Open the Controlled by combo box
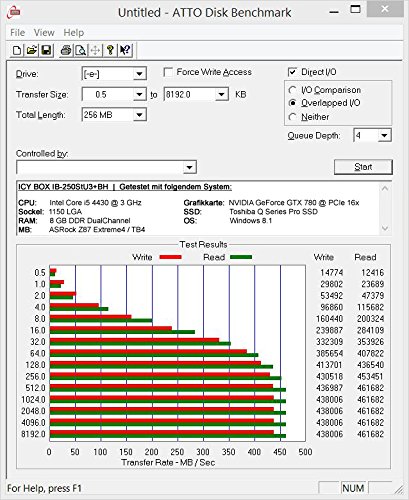Viewport: 409px width, 500px height. (x=106, y=167)
